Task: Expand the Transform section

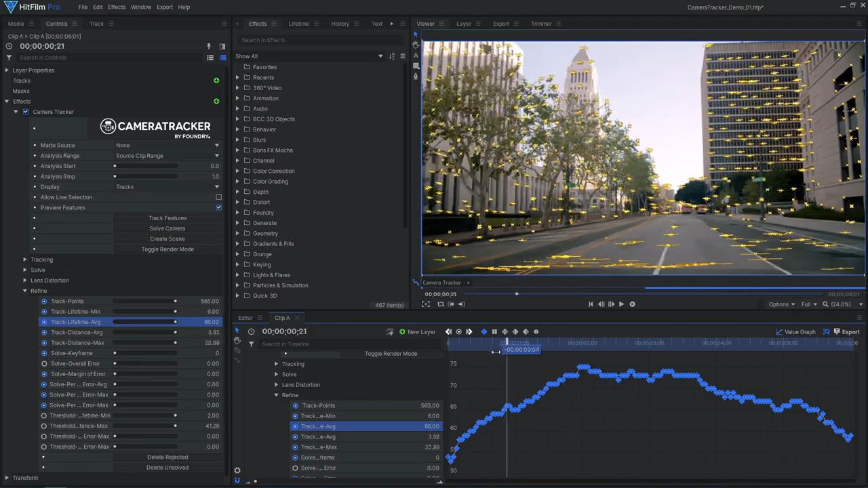Action: click(7, 478)
